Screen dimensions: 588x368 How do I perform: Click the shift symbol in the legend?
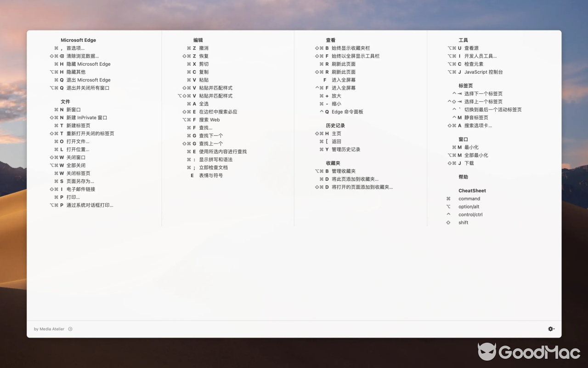tap(448, 222)
